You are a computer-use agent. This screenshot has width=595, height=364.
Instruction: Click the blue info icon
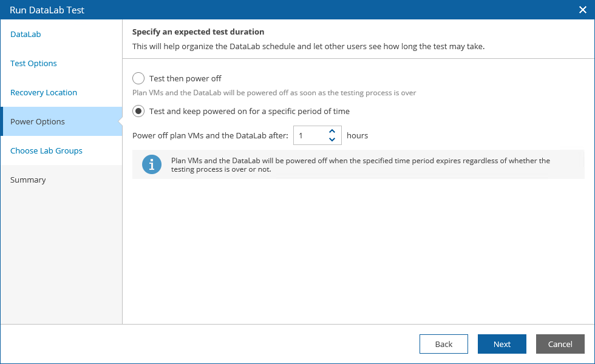pos(152,164)
